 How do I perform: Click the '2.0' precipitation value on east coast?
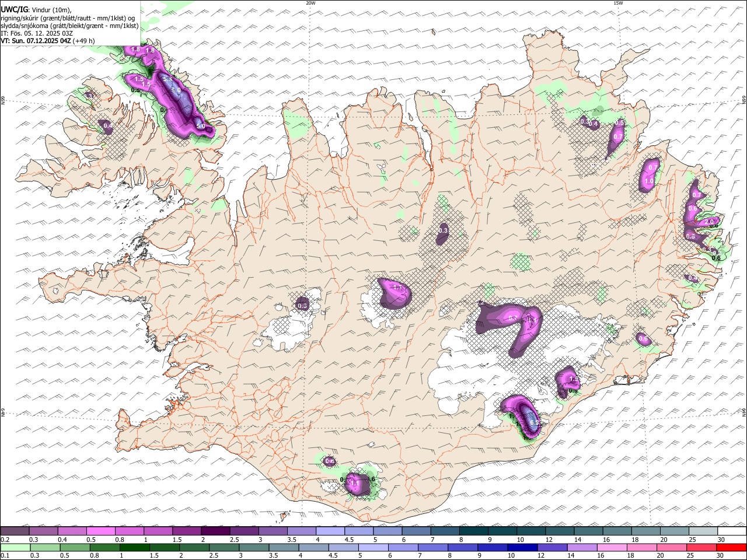click(710, 222)
